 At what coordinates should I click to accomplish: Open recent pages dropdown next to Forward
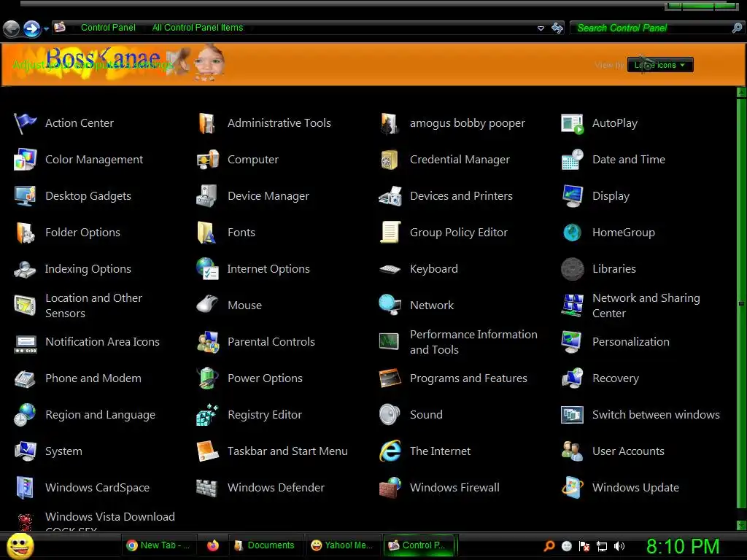click(x=46, y=29)
